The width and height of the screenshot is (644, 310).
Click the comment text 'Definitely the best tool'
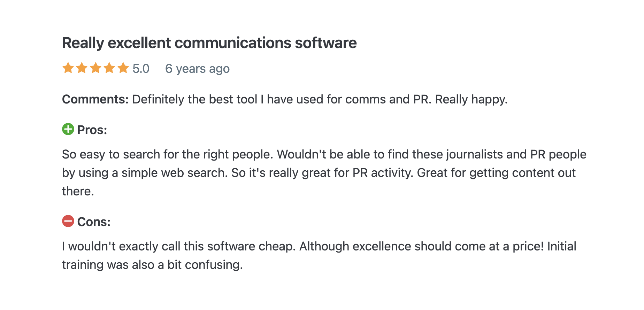[194, 99]
